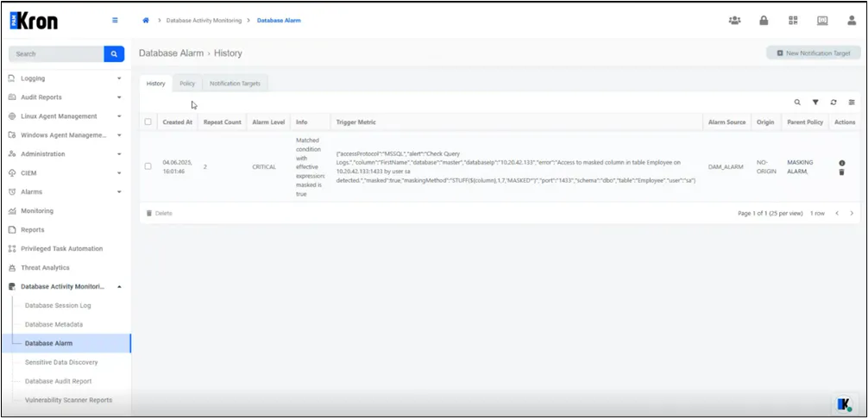Image resolution: width=868 pixels, height=418 pixels.
Task: Expand the Administration menu arrow
Action: tap(119, 154)
